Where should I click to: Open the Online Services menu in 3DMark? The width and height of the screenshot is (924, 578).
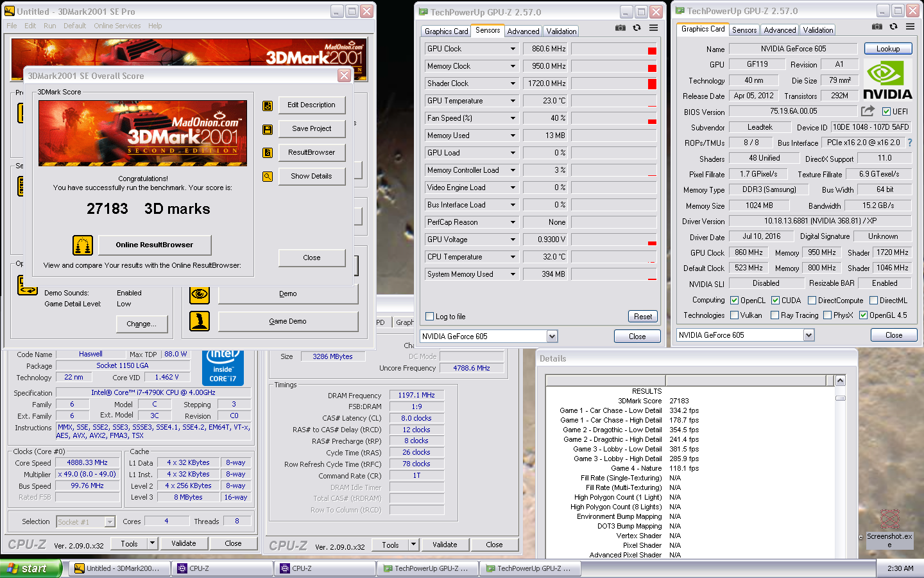[117, 26]
